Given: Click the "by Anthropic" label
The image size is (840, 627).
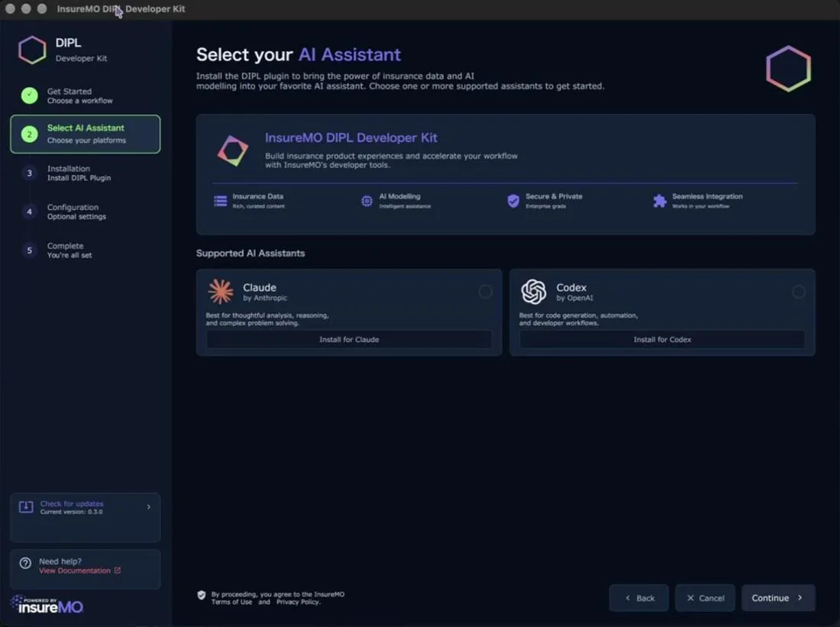Looking at the screenshot, I should [265, 298].
